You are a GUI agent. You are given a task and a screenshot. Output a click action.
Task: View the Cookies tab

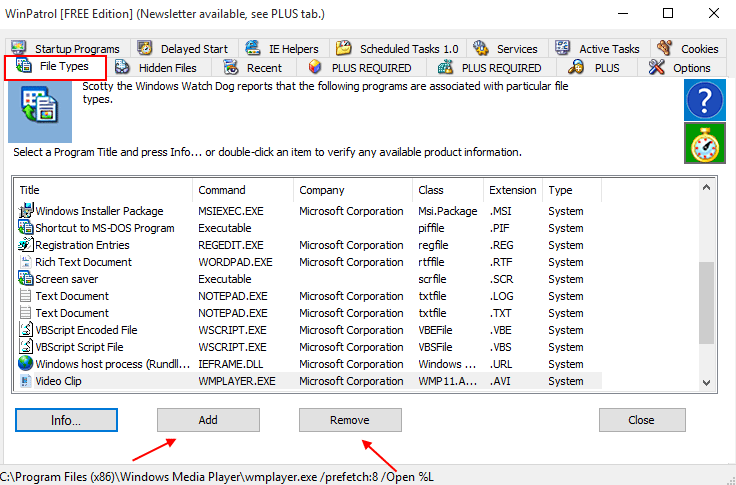click(x=689, y=48)
